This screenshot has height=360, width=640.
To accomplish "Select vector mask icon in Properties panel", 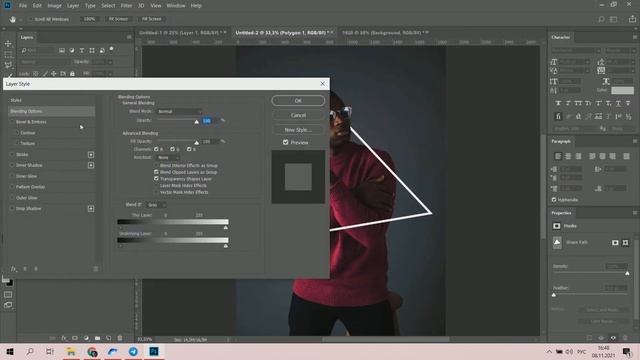I will 626,243.
